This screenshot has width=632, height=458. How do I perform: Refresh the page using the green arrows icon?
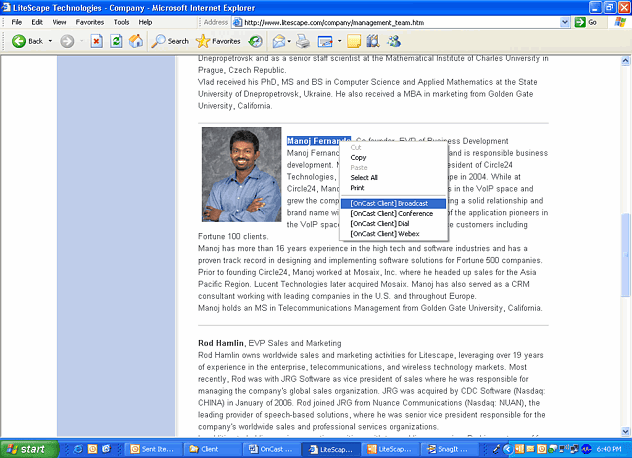116,41
